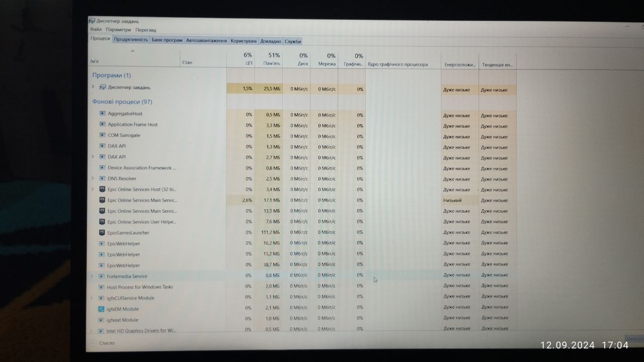Viewport: 644px width, 362px height.
Task: Select the COM Surrogate row name
Action: pyautogui.click(x=124, y=135)
